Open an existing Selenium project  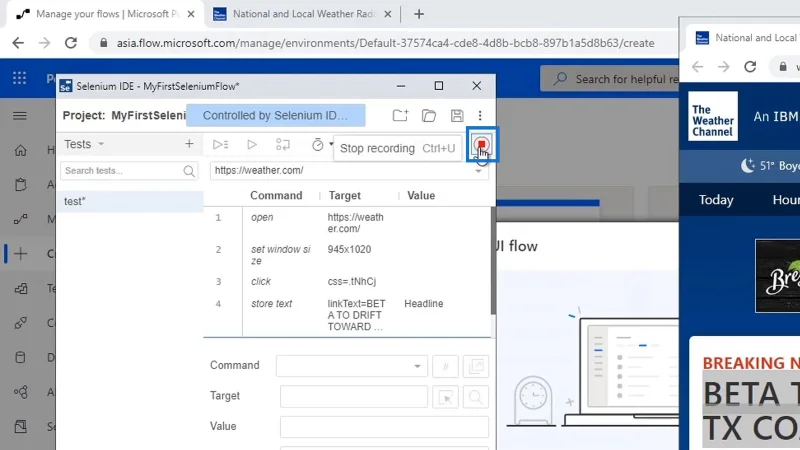click(x=429, y=115)
